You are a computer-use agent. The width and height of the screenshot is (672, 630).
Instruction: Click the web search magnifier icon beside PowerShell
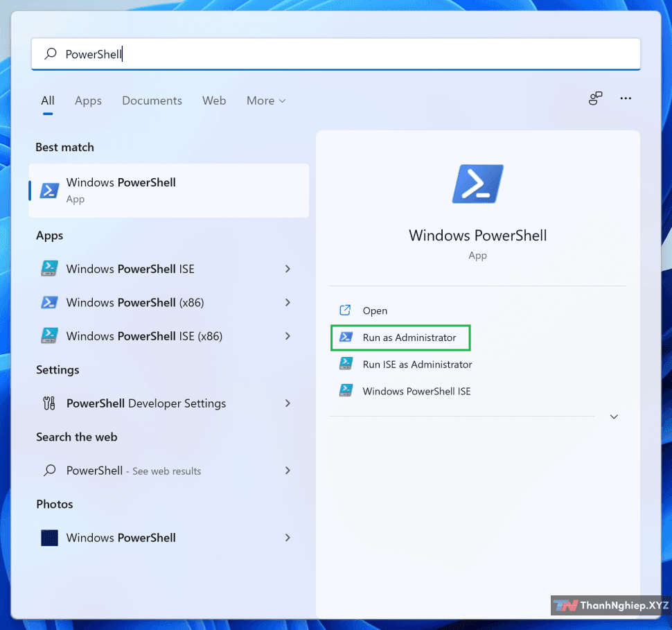(50, 471)
